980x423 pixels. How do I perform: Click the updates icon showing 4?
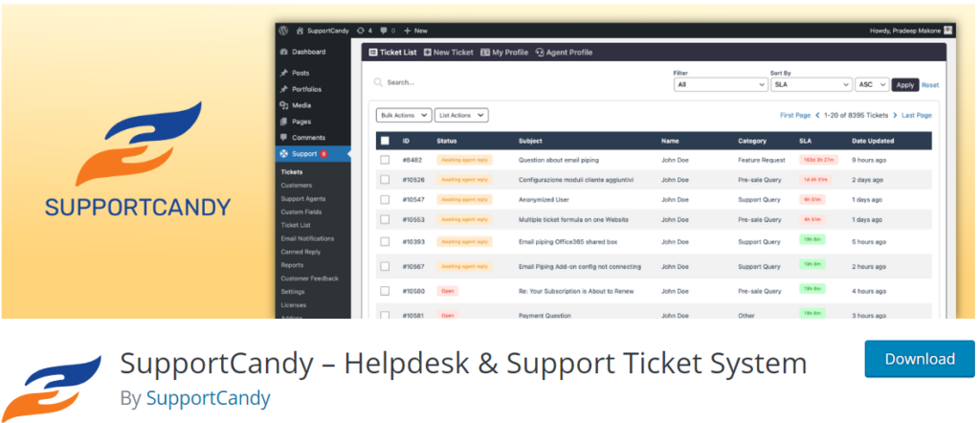point(361,30)
